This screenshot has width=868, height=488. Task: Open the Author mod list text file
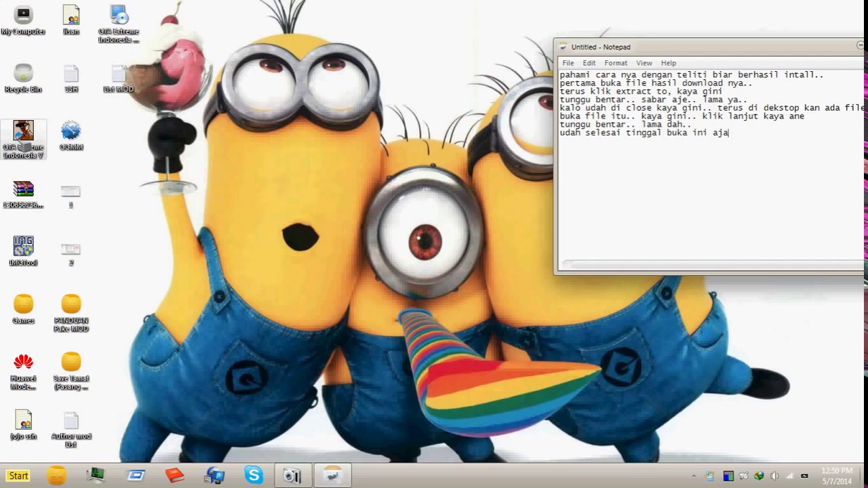pyautogui.click(x=71, y=430)
